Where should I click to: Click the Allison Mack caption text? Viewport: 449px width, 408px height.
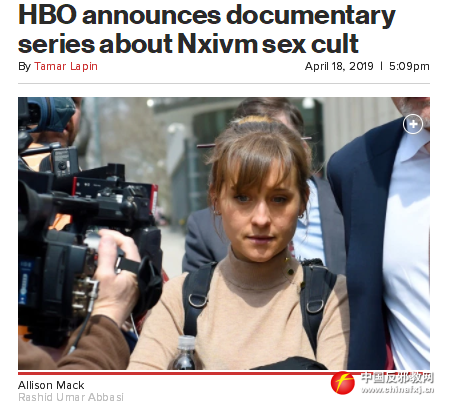click(x=51, y=385)
